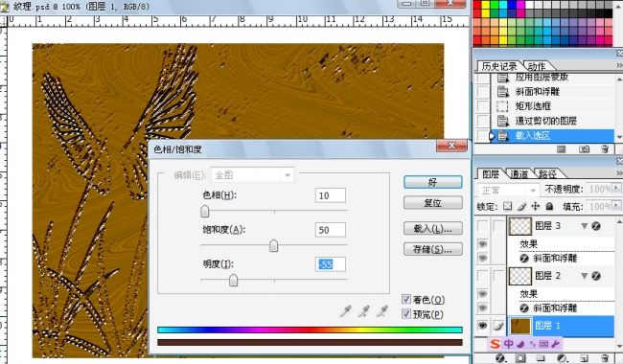Screen dimensions: 623x364
Task: Show 图层 2 via its empty visibility box
Action: point(482,276)
